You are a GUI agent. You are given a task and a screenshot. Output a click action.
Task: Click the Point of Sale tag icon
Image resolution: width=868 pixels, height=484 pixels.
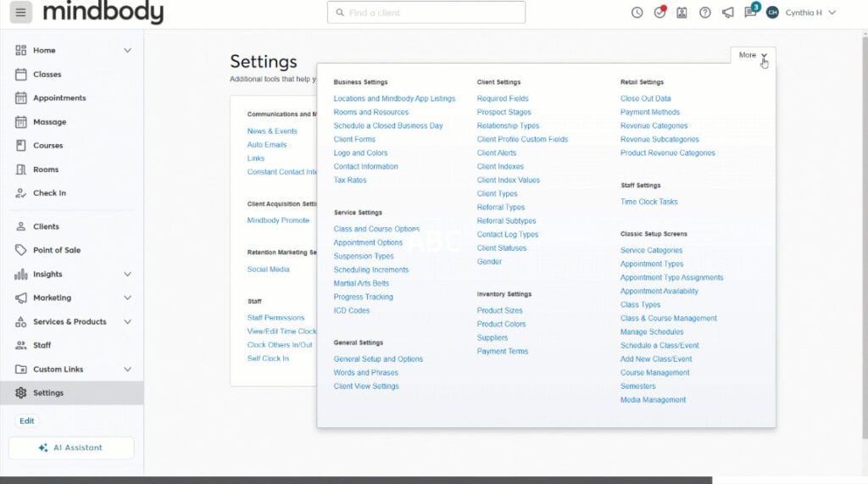pyautogui.click(x=21, y=250)
